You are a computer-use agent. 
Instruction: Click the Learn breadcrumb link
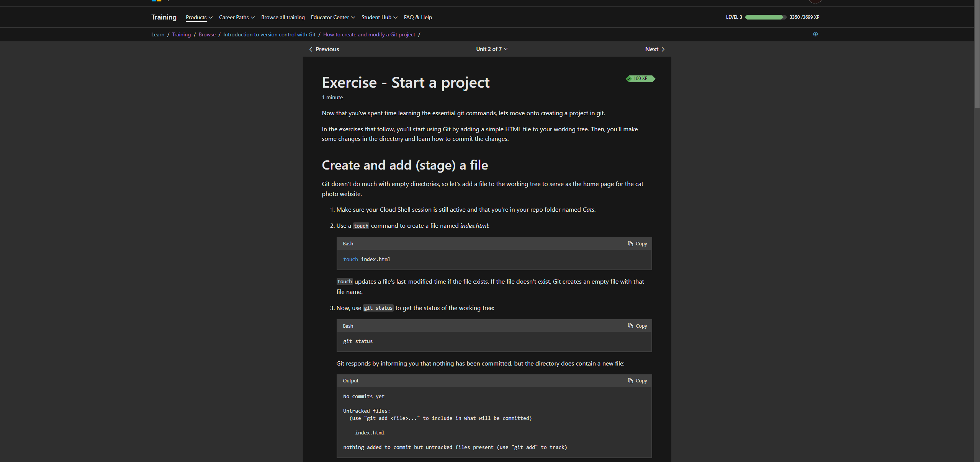[158, 34]
